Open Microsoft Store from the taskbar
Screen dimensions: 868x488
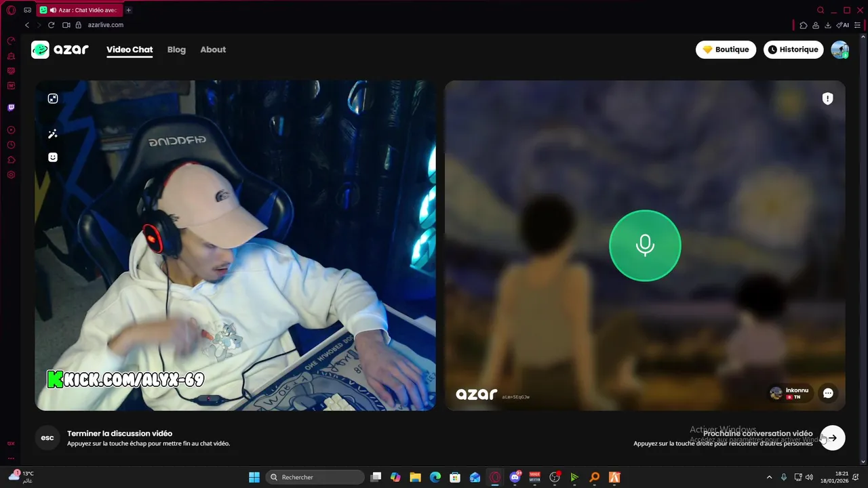tap(455, 477)
